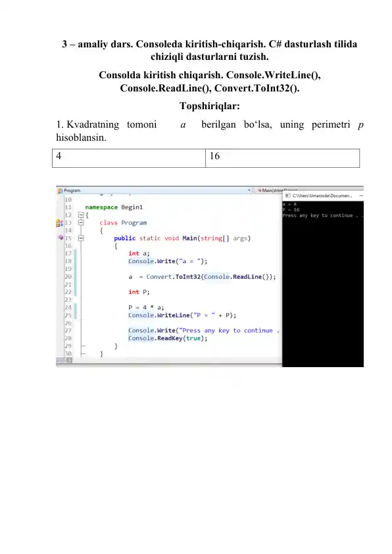
Task: Minimize the console output window
Action: tap(361, 195)
